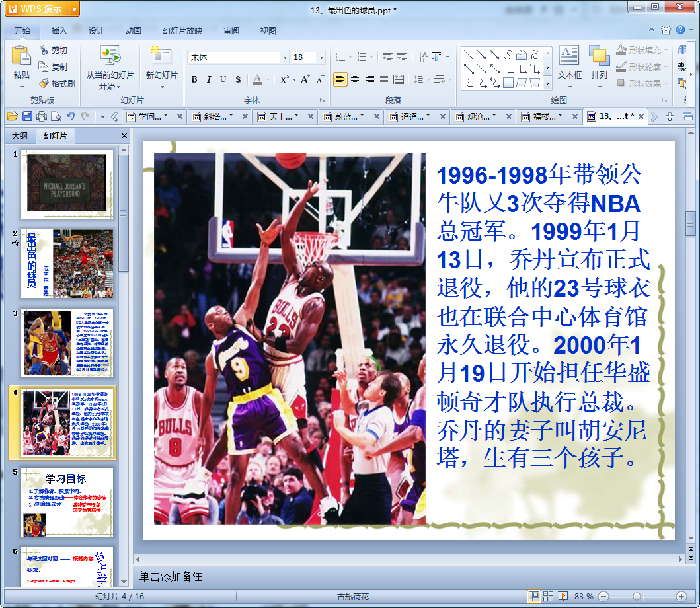Open the font color dropdown arrow
Screen dimensions: 700x608
268,80
